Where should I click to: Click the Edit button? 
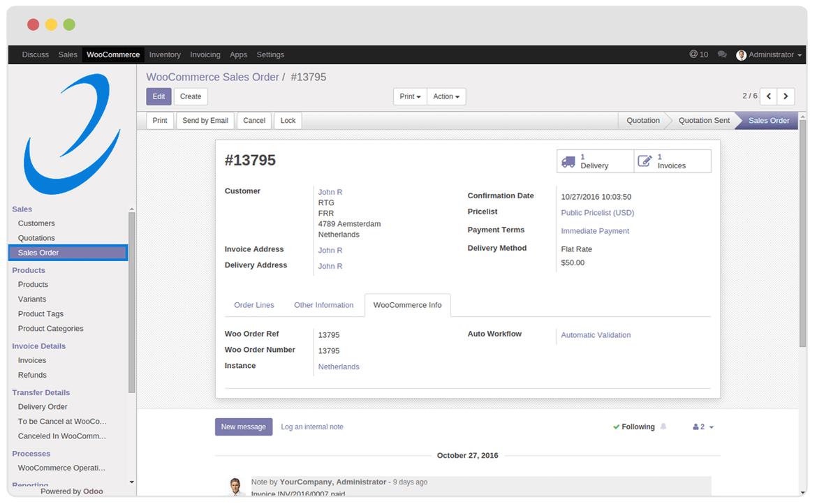pos(159,96)
